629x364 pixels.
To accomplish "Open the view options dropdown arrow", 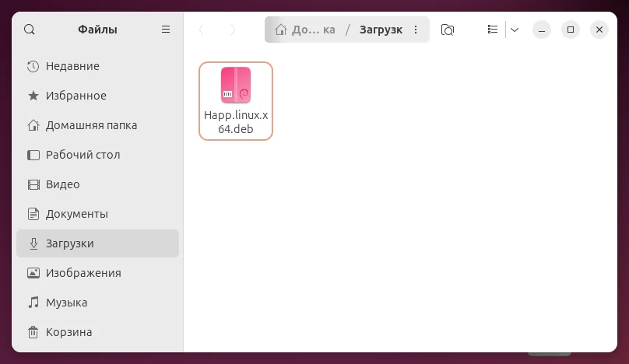I will click(515, 30).
